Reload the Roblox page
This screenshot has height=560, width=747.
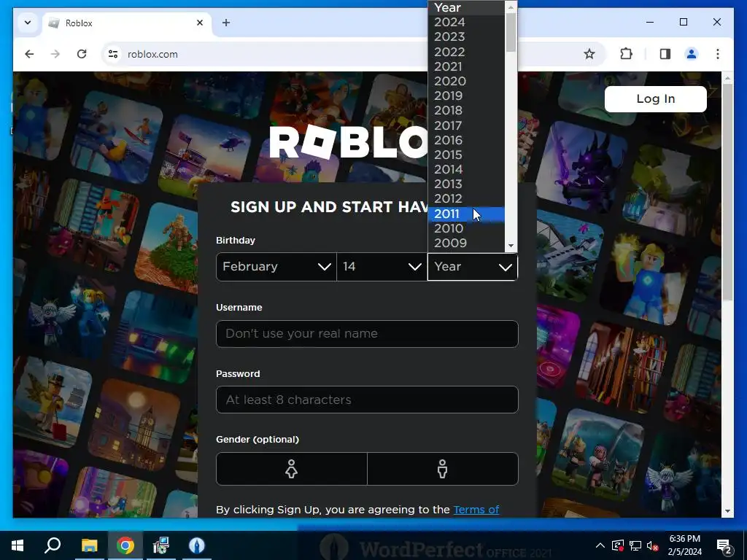[82, 54]
